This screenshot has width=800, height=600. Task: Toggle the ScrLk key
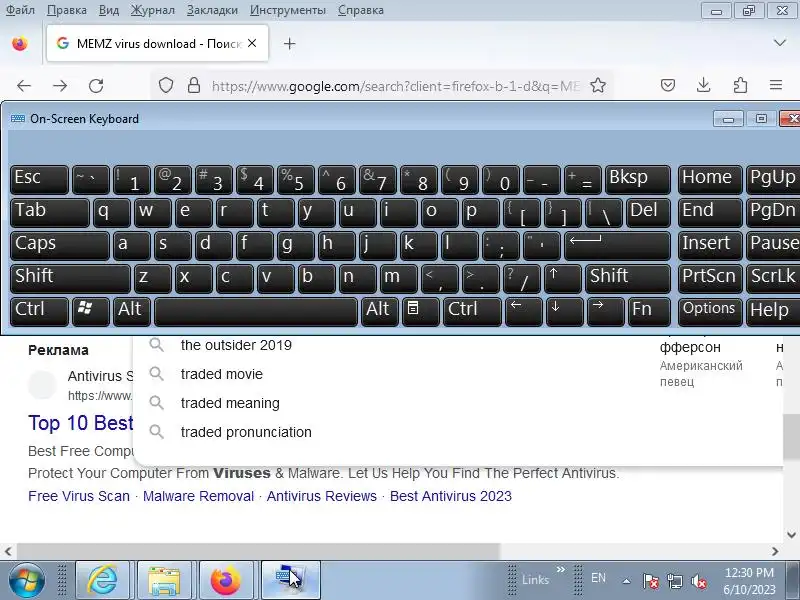[773, 279]
